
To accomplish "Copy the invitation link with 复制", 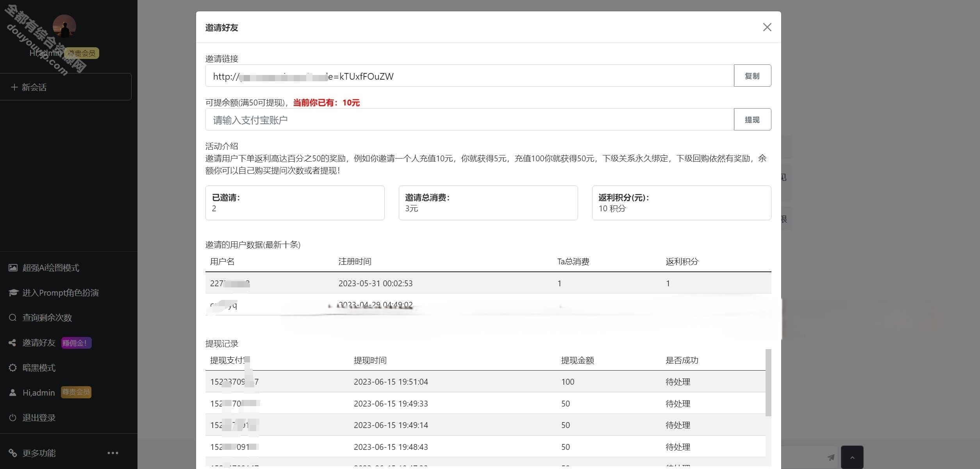I will (x=752, y=76).
